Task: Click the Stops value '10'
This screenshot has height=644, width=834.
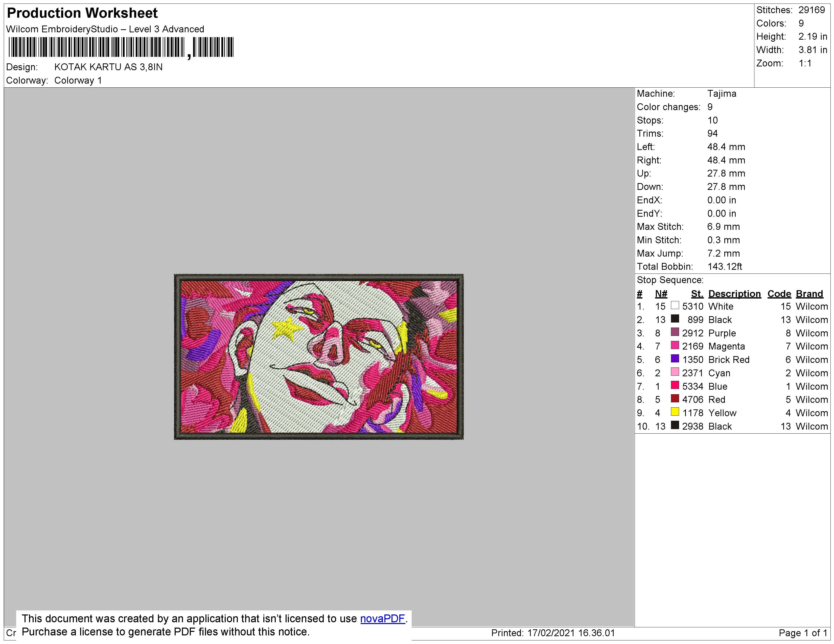Action: [x=713, y=120]
